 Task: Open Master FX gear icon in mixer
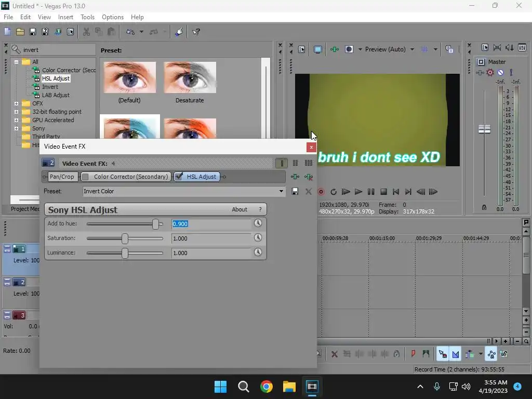click(490, 72)
